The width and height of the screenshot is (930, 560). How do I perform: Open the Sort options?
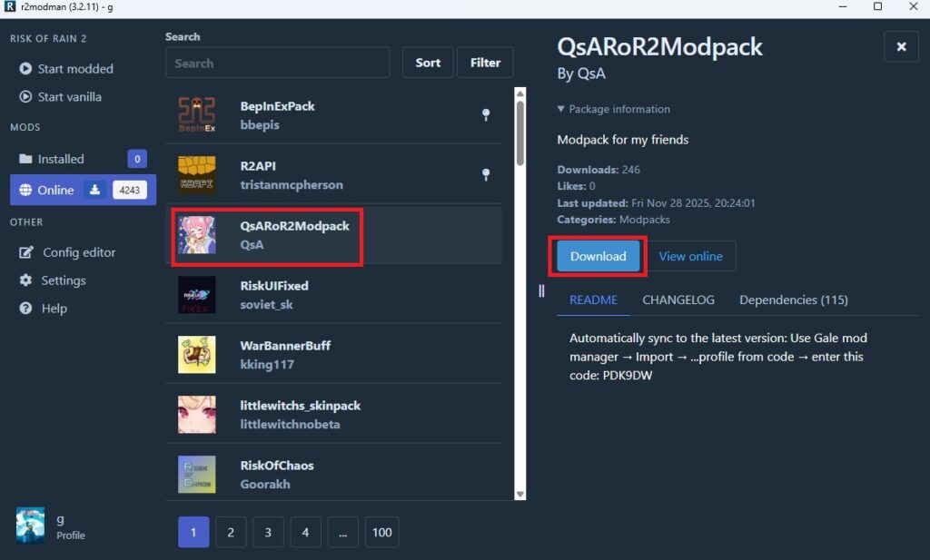click(x=428, y=63)
